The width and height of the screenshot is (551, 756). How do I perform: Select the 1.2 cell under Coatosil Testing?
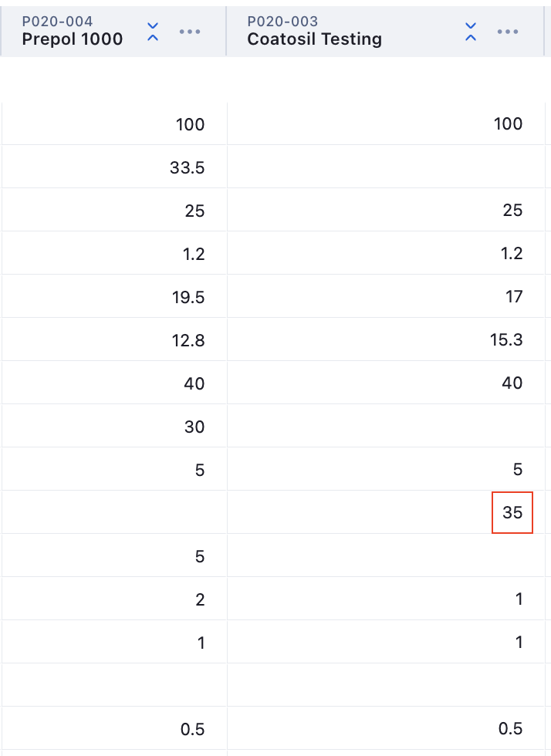click(511, 254)
